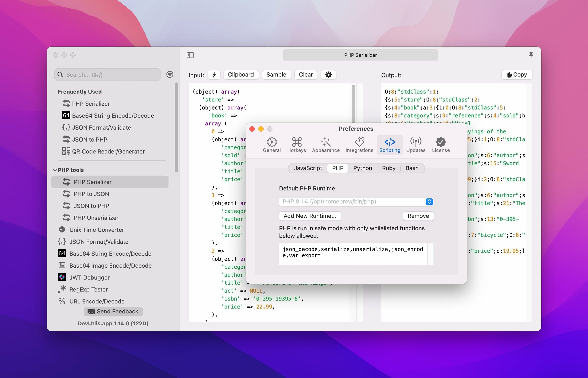Select PHP Serializer in PHP tools
Screen dimensions: 588x378
pyautogui.click(x=110, y=182)
